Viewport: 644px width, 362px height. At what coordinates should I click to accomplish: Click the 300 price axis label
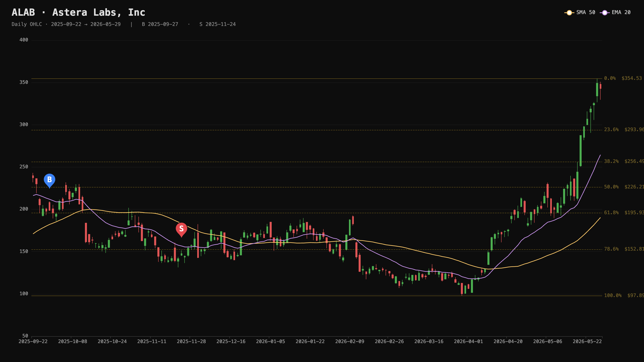24,124
